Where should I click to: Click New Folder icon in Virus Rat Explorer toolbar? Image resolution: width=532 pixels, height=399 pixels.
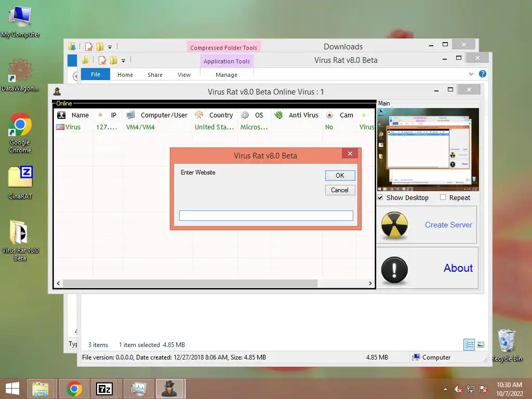[114, 60]
